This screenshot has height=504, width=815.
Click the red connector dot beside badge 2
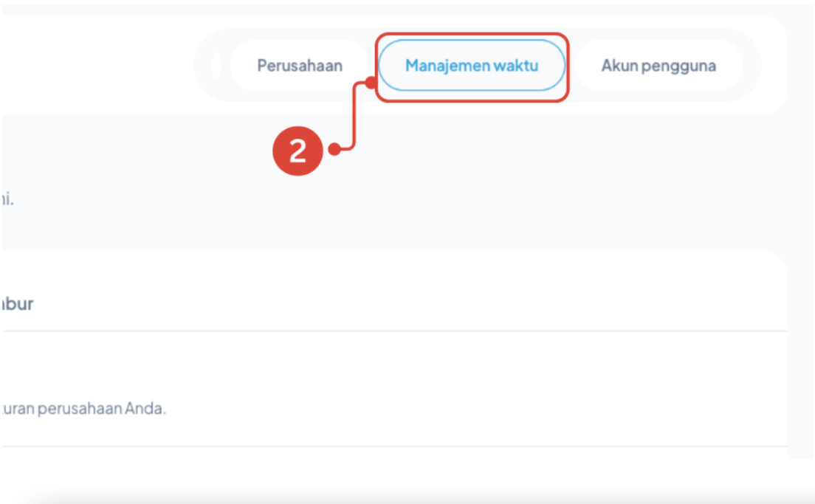[334, 150]
